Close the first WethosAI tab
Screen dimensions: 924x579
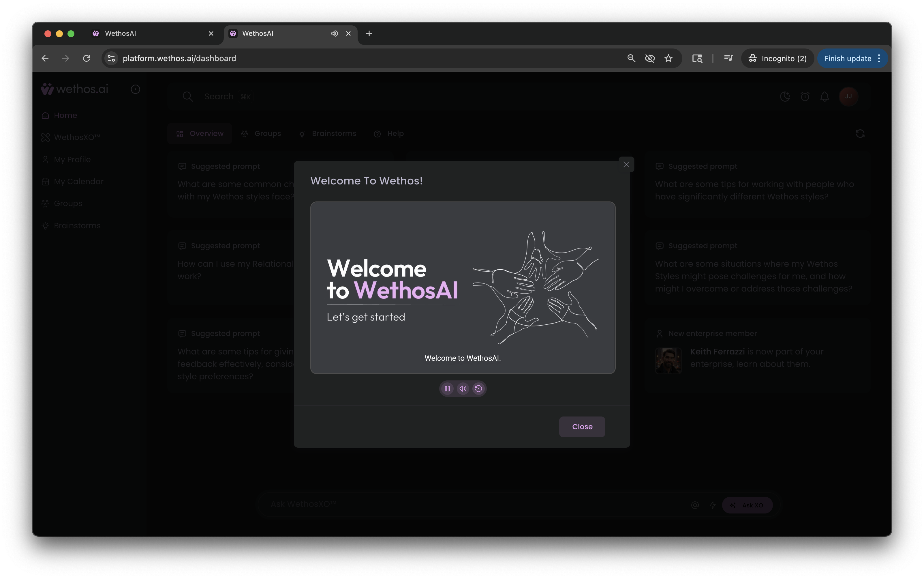tap(211, 33)
